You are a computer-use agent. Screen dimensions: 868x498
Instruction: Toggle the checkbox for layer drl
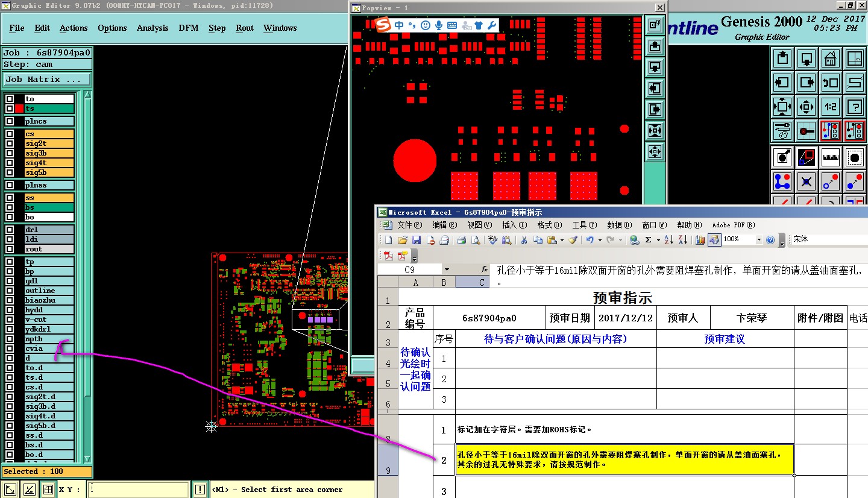(x=10, y=230)
